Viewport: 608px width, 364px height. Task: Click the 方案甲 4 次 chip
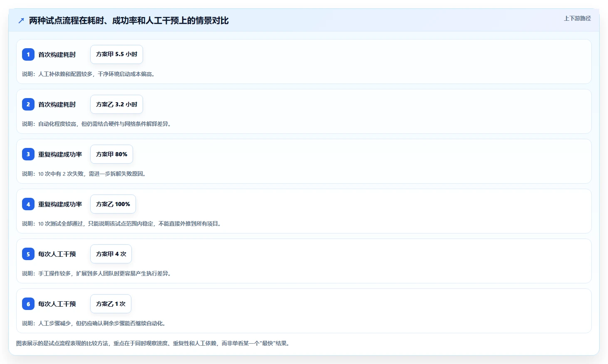pyautogui.click(x=111, y=254)
